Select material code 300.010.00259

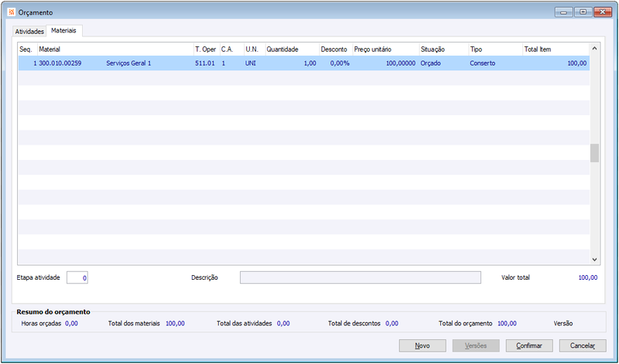point(60,63)
